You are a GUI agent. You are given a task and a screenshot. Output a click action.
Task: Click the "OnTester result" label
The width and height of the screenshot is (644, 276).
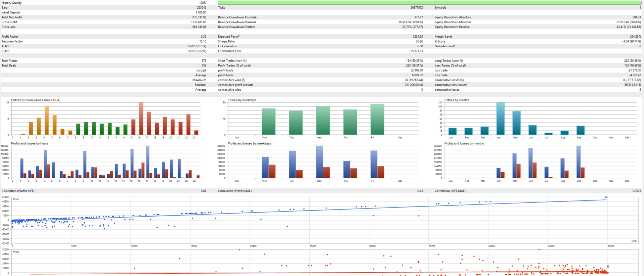pos(445,46)
